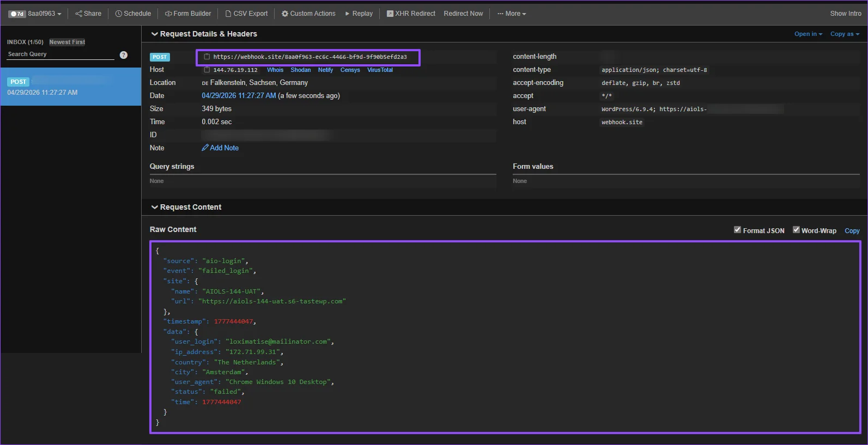Open Custom Actions via the gear icon
The height and width of the screenshot is (445, 868).
284,14
